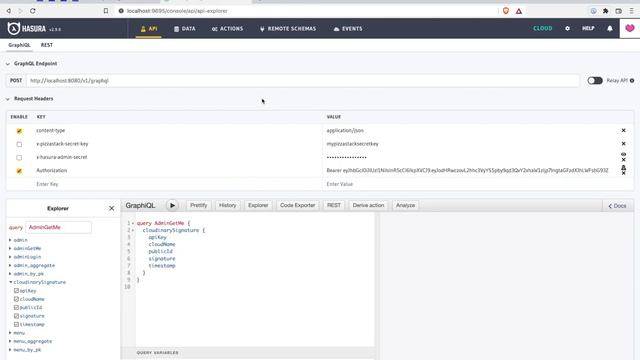Expand the menu_by_pk node in Explorer

click(10, 350)
